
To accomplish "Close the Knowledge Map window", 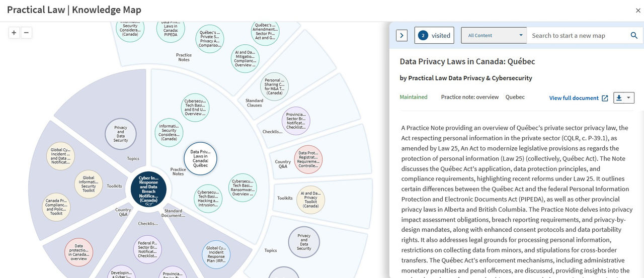I will click(x=638, y=11).
